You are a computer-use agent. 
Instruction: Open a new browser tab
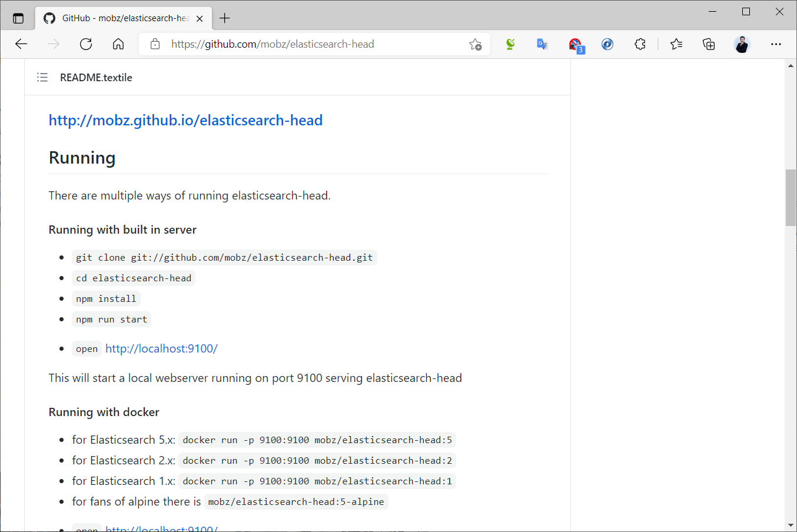[224, 18]
